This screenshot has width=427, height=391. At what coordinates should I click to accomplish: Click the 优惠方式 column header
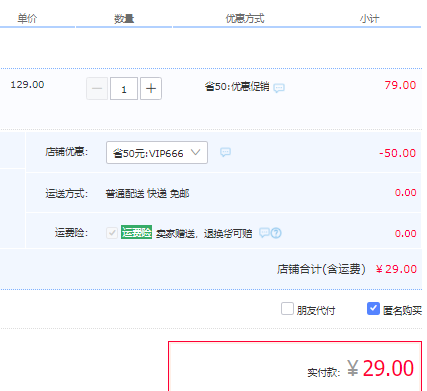point(245,19)
